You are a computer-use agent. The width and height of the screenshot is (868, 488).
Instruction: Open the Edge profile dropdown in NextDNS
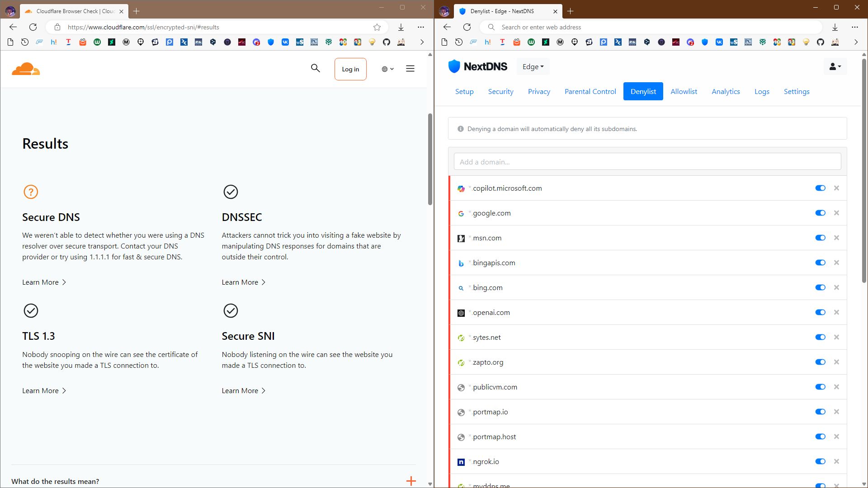pos(533,66)
